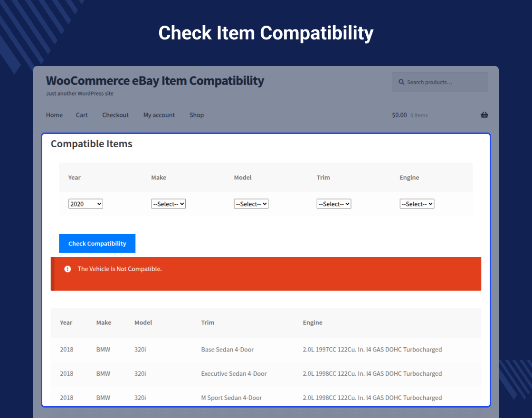Click the Engine column header in selector table

[x=409, y=178]
